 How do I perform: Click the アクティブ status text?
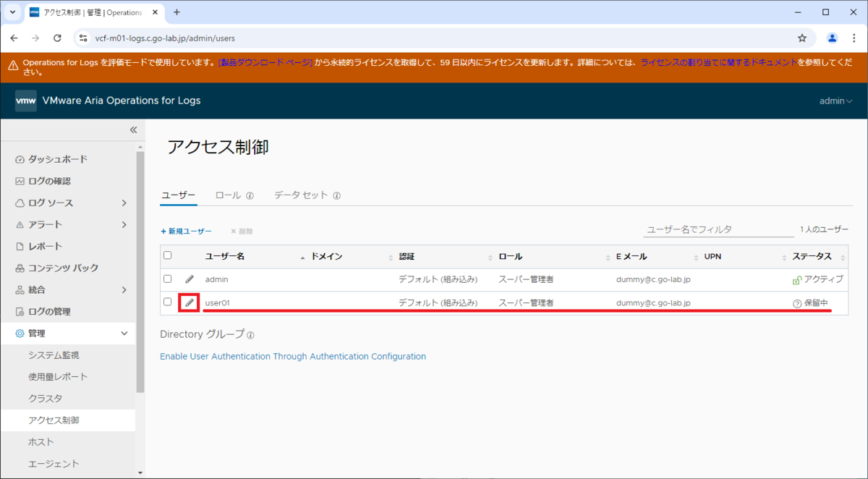point(823,279)
